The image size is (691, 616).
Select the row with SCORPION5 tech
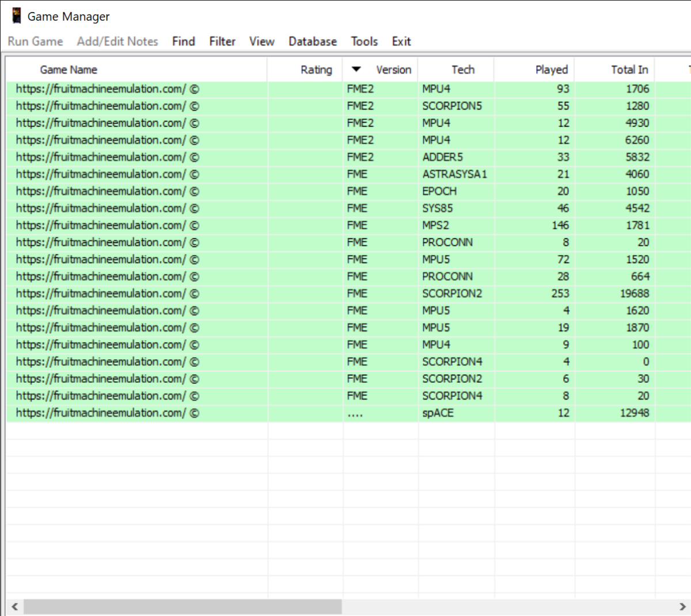[452, 106]
